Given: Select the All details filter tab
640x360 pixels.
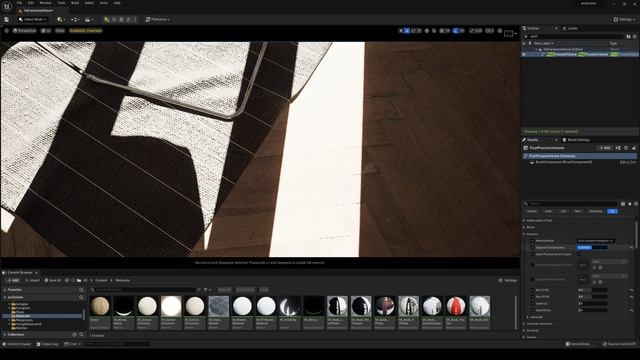Looking at the screenshot, I should (x=612, y=211).
